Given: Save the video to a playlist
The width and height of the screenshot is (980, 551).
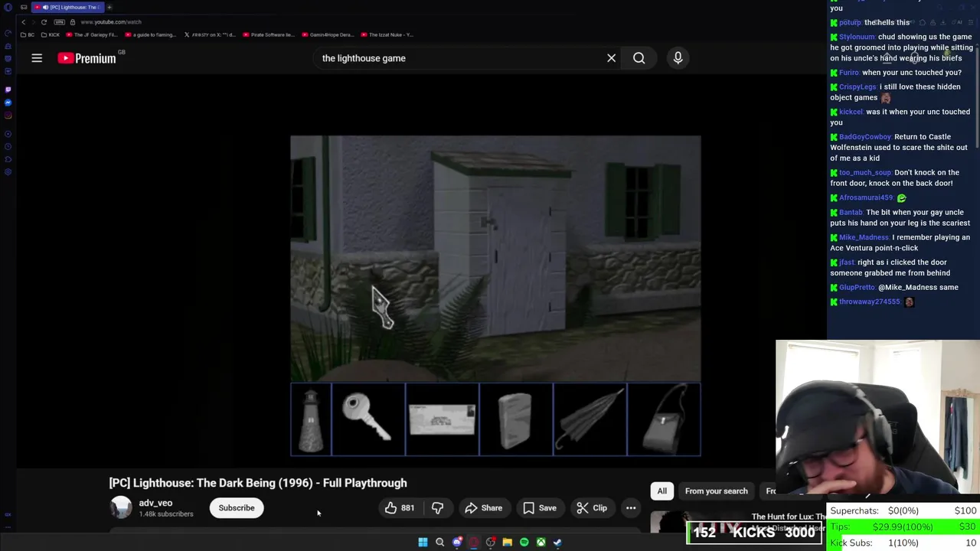Looking at the screenshot, I should pyautogui.click(x=539, y=508).
